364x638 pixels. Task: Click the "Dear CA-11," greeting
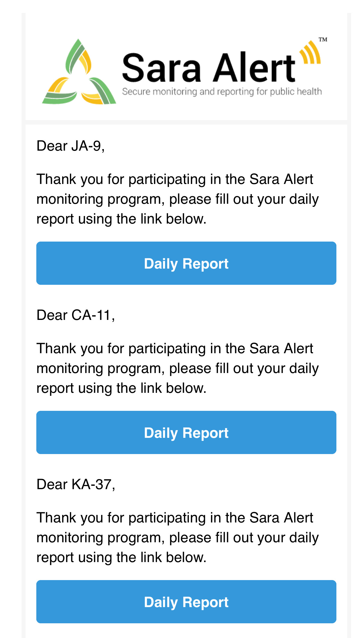tap(76, 315)
